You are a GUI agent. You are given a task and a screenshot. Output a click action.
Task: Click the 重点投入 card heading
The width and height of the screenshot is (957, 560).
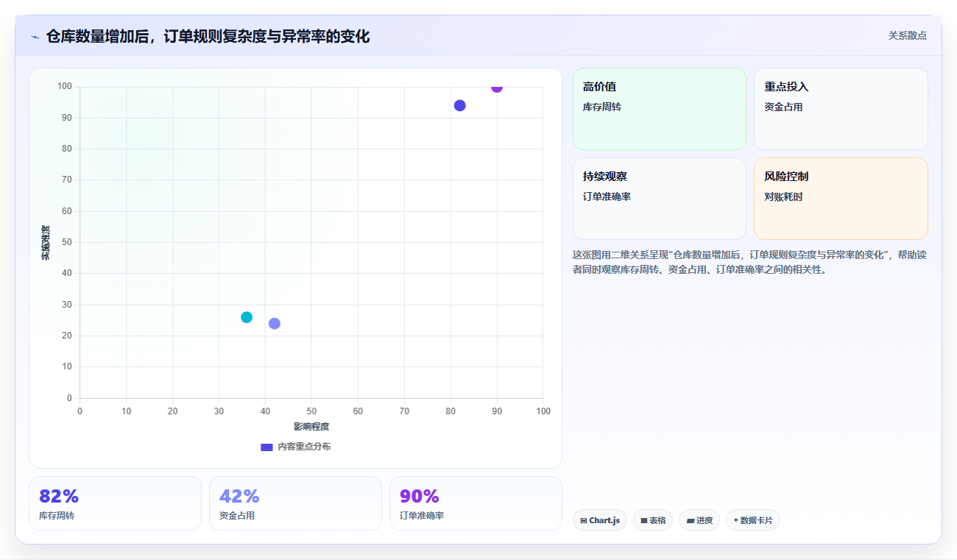click(x=786, y=87)
